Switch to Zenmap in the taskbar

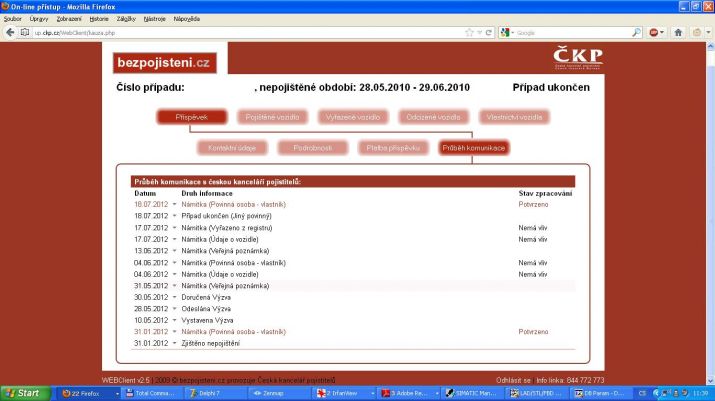pos(279,393)
